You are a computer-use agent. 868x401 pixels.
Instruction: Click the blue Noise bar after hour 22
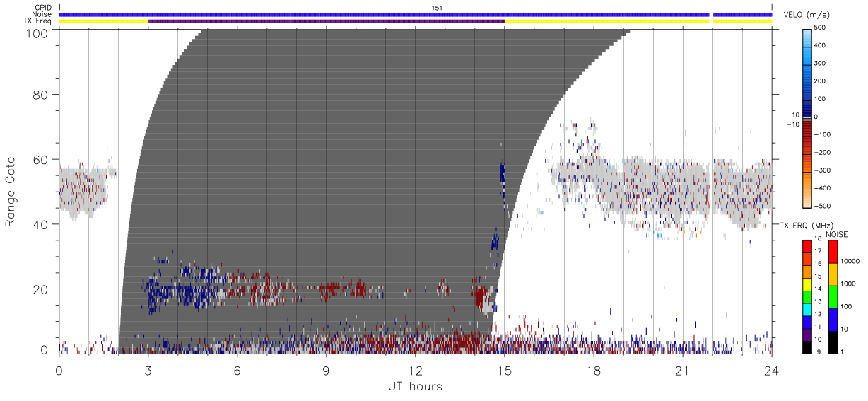click(742, 14)
